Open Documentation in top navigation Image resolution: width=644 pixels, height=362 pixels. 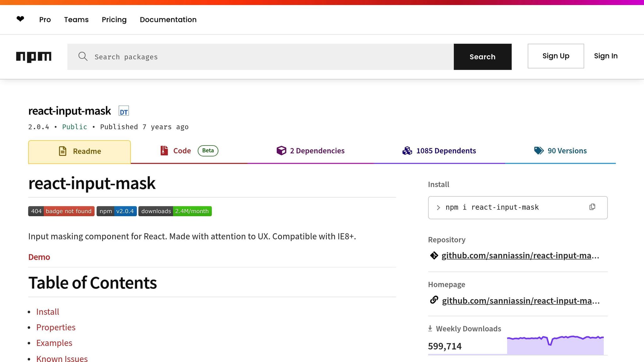pos(168,19)
